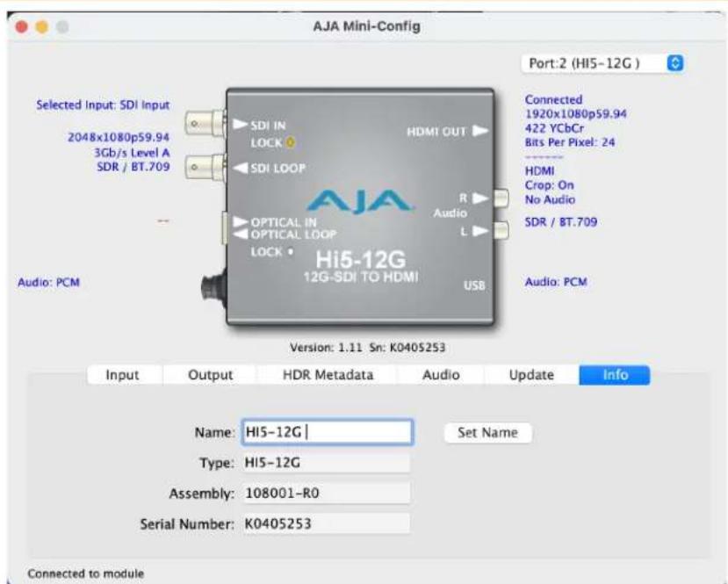Click the 'Connected to module' status text

[86, 573]
